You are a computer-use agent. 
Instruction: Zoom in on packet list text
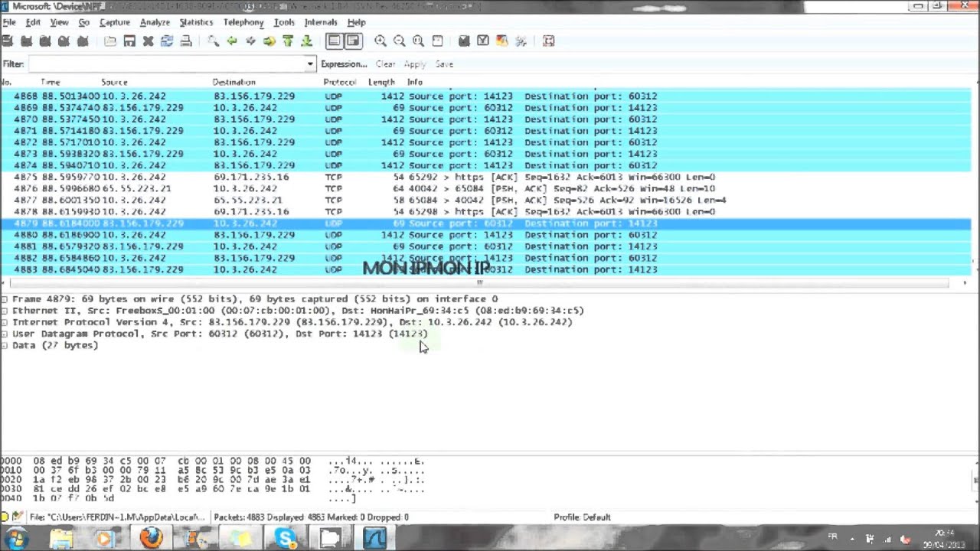381,41
